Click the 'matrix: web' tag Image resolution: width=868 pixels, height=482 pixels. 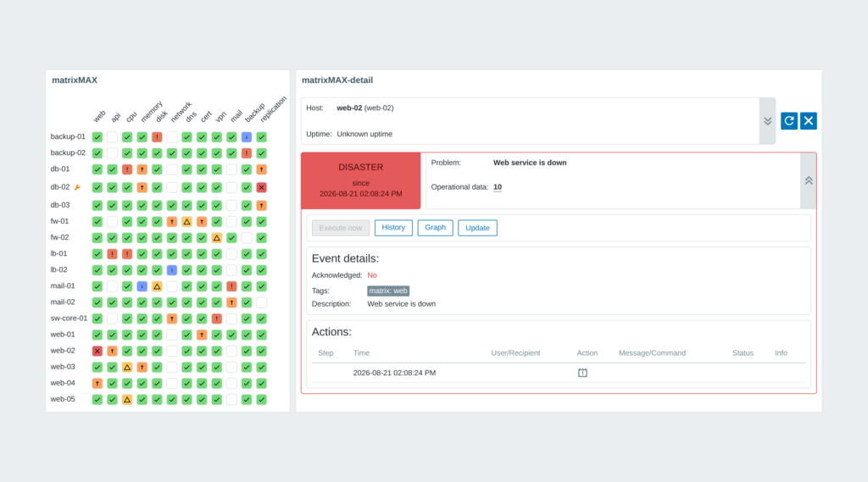pyautogui.click(x=388, y=291)
